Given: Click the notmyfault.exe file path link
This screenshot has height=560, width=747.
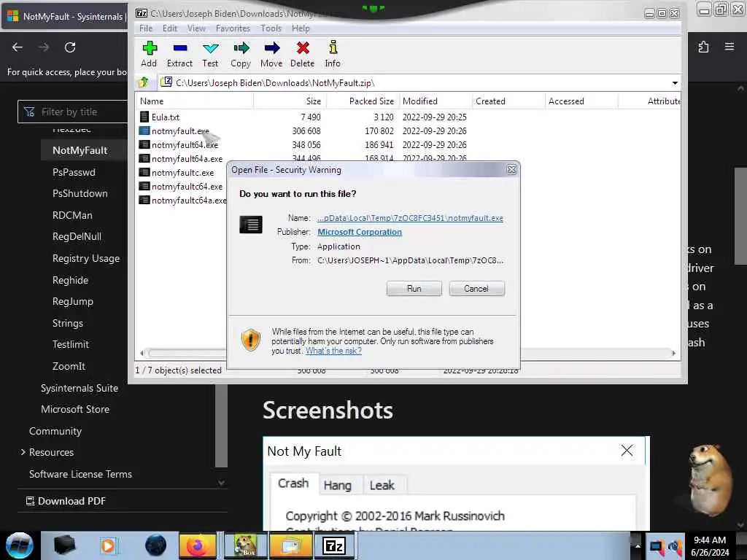Looking at the screenshot, I should pyautogui.click(x=410, y=218).
